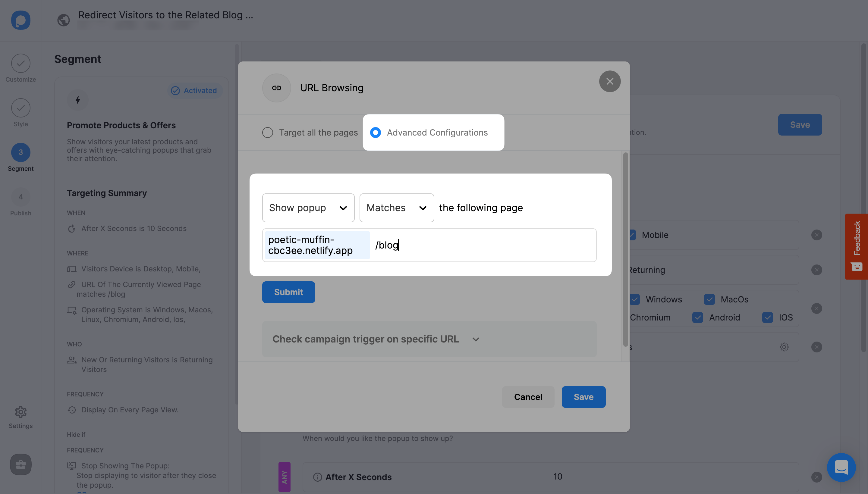Uncheck the Windows checkbox
The height and width of the screenshot is (494, 868).
pos(635,299)
